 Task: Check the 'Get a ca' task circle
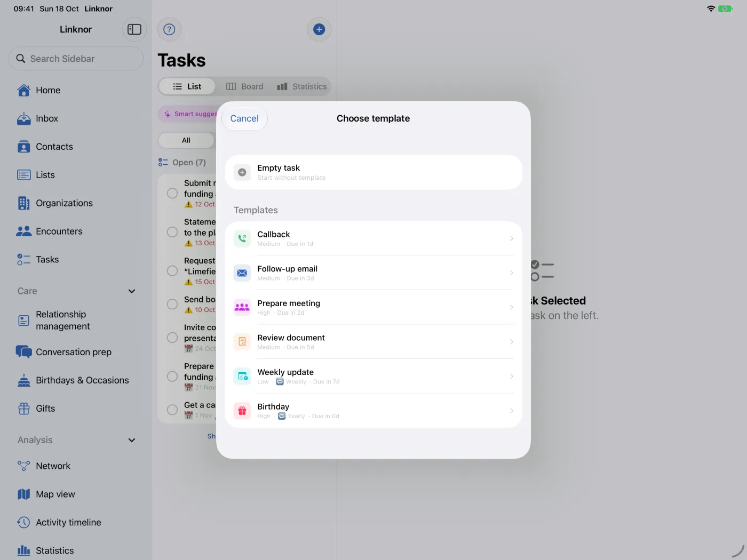[x=172, y=410]
